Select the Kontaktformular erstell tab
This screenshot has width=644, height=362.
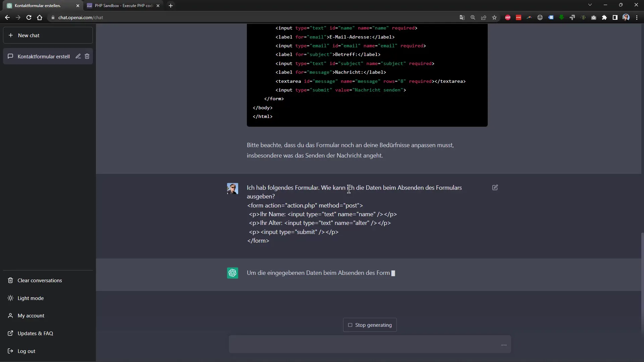[39, 5]
